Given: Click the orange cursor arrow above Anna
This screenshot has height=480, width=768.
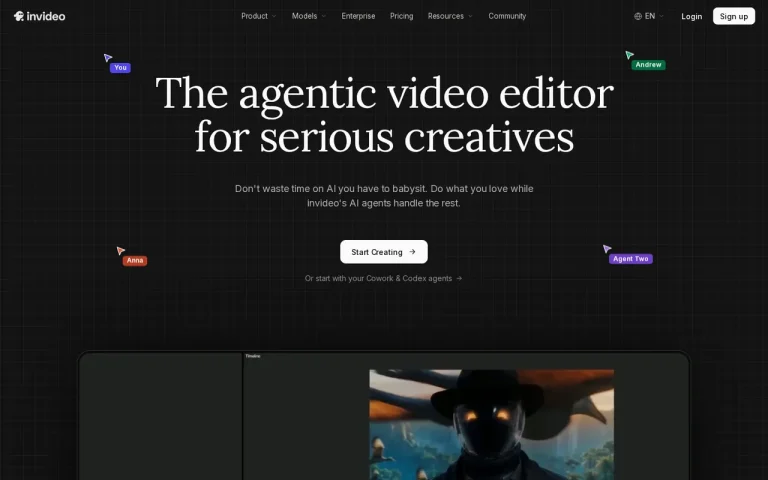Looking at the screenshot, I should coord(120,251).
